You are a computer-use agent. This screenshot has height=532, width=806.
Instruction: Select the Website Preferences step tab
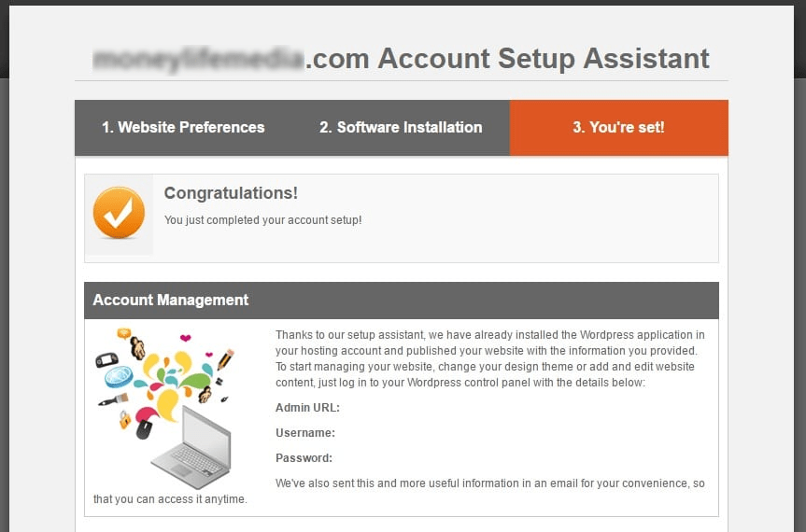coord(183,127)
